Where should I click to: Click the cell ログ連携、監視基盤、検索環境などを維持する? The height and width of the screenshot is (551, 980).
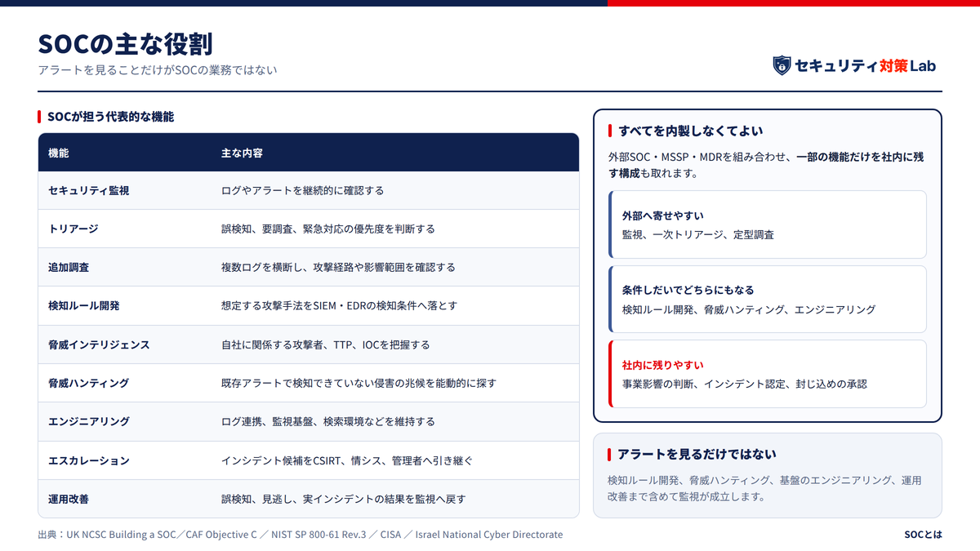(328, 421)
